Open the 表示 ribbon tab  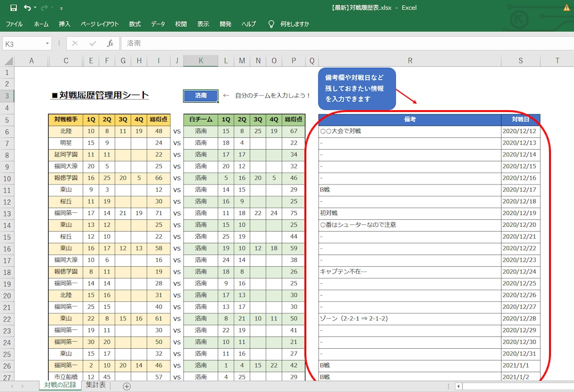point(203,24)
